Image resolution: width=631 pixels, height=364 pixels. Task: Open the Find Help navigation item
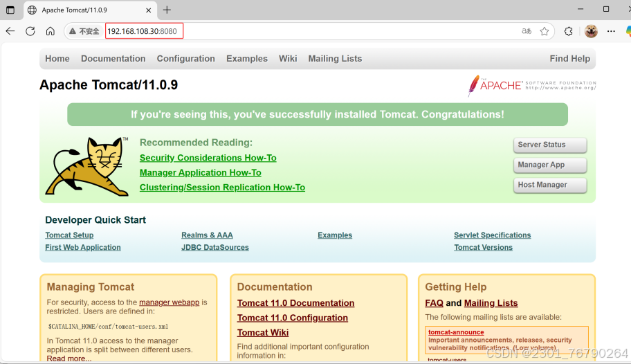(x=570, y=59)
